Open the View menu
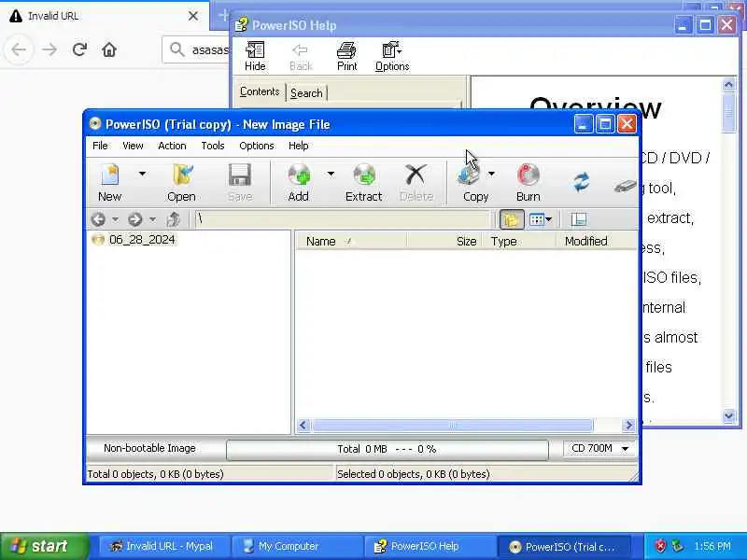747x560 pixels. [x=133, y=146]
